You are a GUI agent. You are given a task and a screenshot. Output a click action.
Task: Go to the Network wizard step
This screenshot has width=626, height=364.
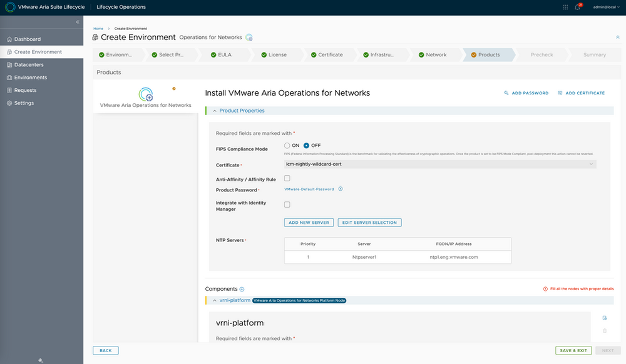point(436,55)
